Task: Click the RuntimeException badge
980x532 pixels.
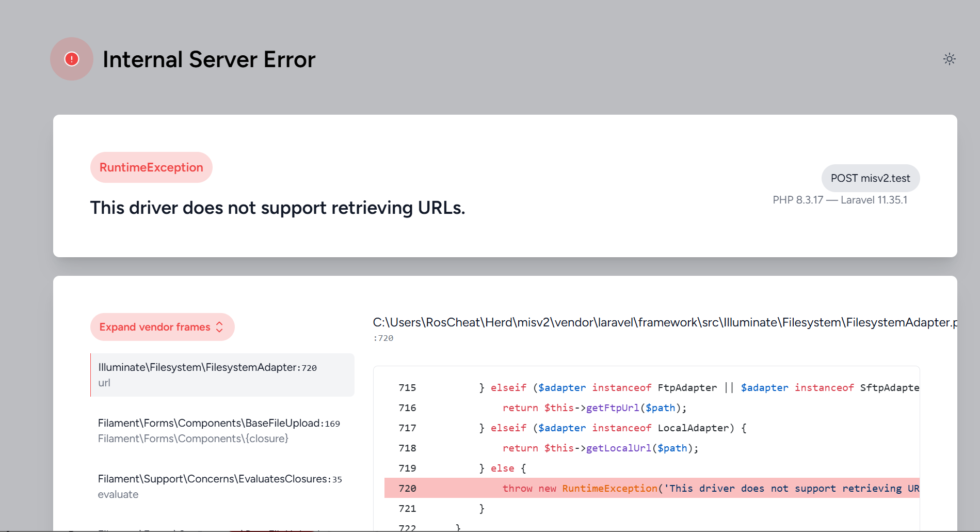Action: click(x=151, y=167)
